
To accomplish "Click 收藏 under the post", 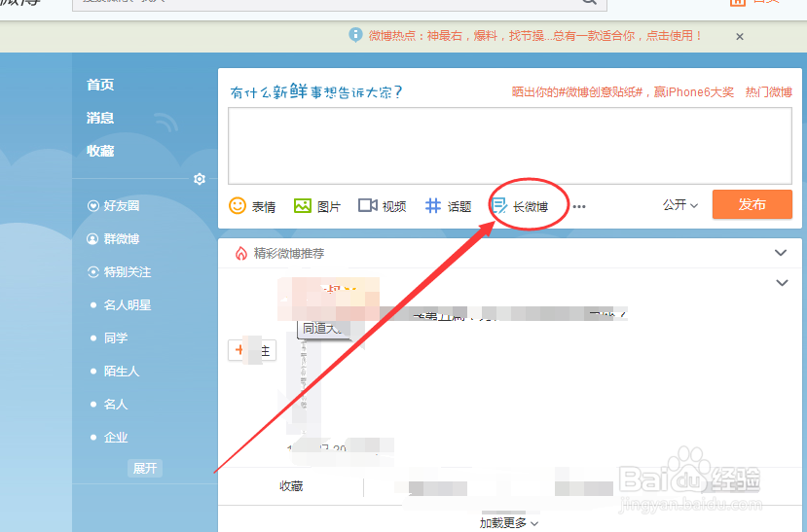I will pos(291,486).
